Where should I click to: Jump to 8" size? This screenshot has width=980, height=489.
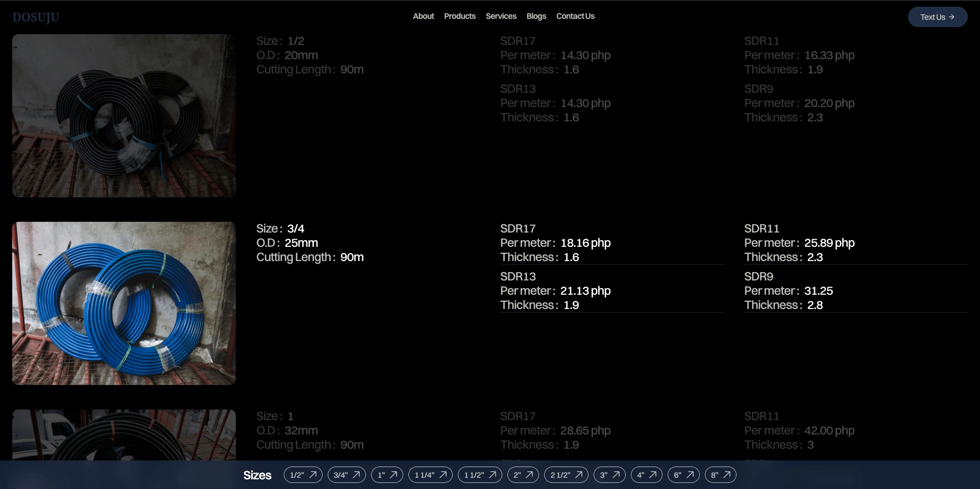[720, 475]
